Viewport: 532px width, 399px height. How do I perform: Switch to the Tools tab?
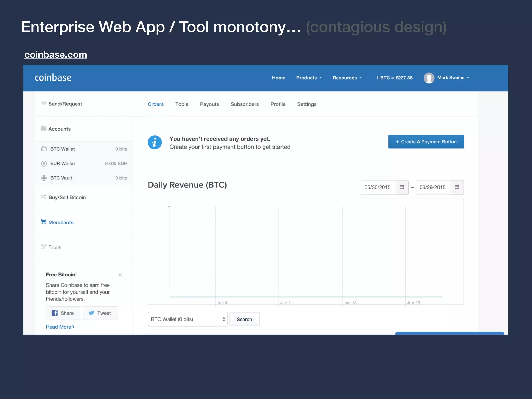[x=182, y=104]
